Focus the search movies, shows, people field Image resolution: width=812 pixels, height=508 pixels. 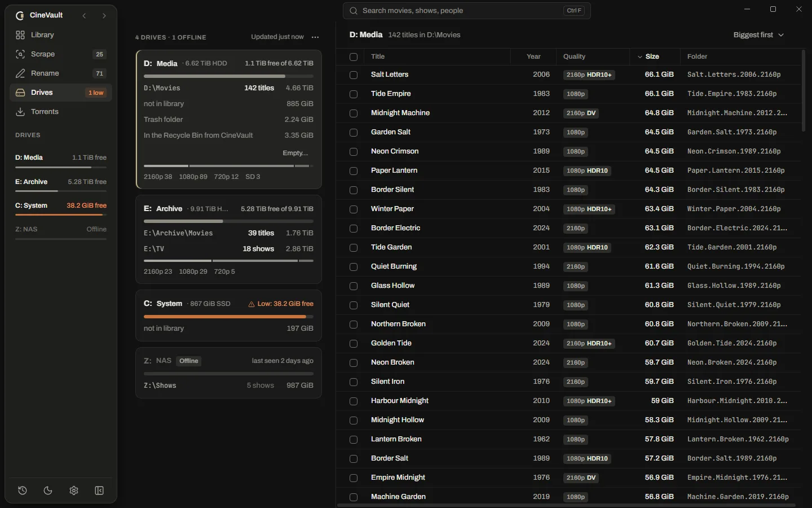pos(467,11)
